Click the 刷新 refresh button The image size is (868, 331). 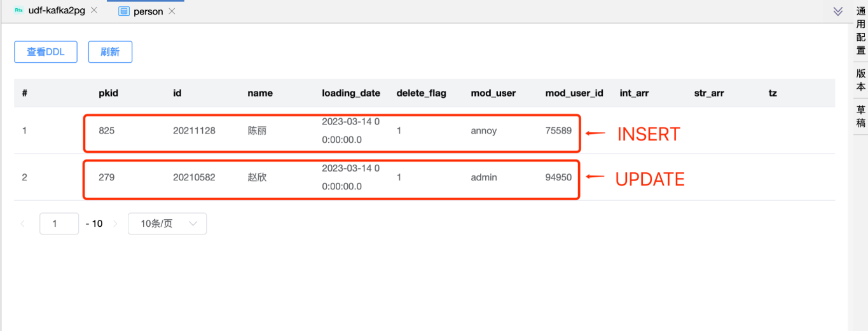click(110, 52)
